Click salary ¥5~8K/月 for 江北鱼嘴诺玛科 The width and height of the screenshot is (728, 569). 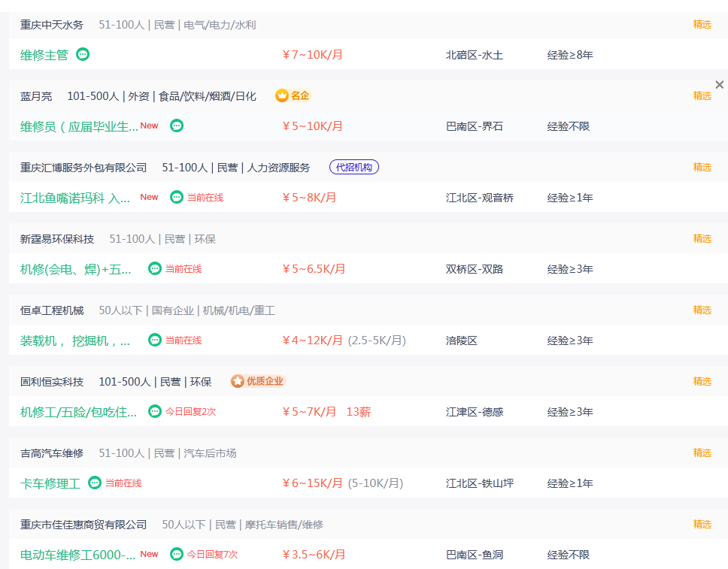coord(309,198)
